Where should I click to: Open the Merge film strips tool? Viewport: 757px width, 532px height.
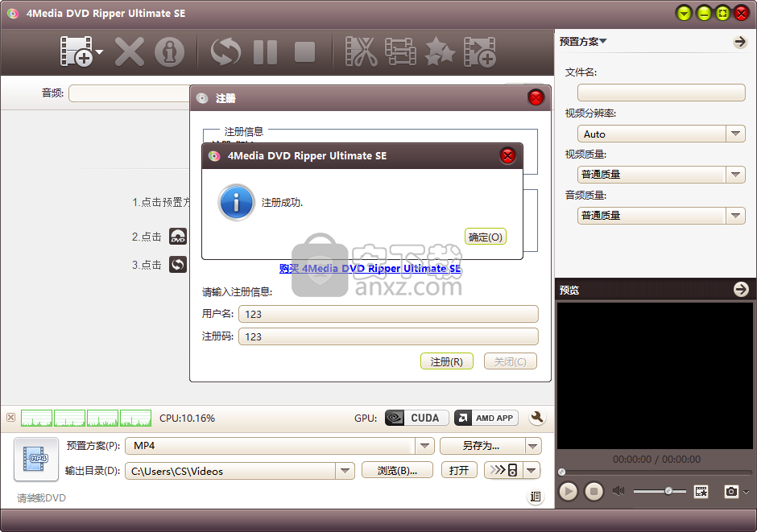click(x=400, y=52)
